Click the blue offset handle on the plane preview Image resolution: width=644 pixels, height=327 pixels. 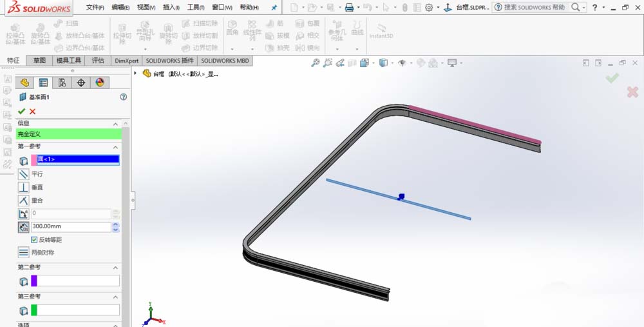[x=401, y=197]
